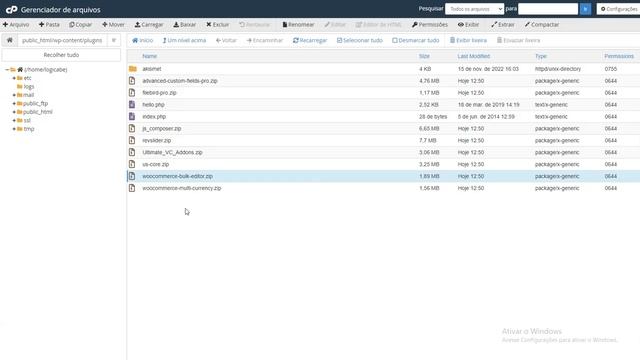Sort by the Type column header
The image size is (640, 360).
click(541, 56)
